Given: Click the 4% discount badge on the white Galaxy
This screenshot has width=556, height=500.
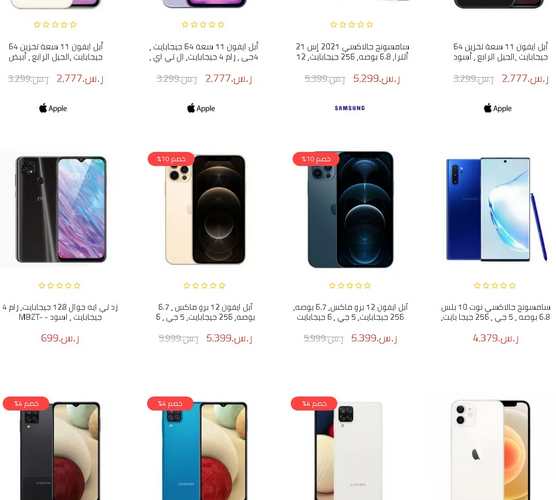Looking at the screenshot, I should click(314, 404).
